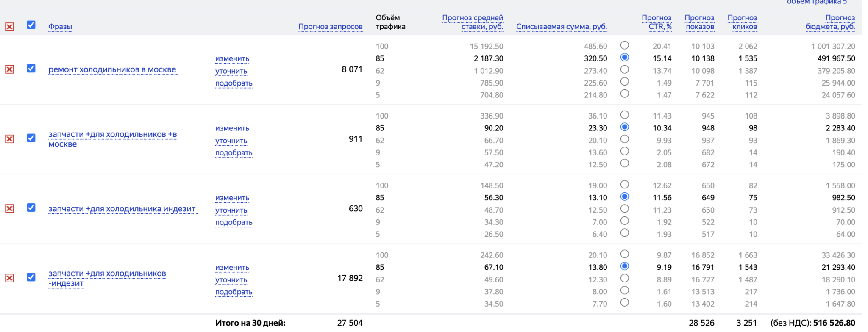
Task: Select traffic volume 100 radio for 'ремонт холодильников в москве'
Action: [x=624, y=45]
